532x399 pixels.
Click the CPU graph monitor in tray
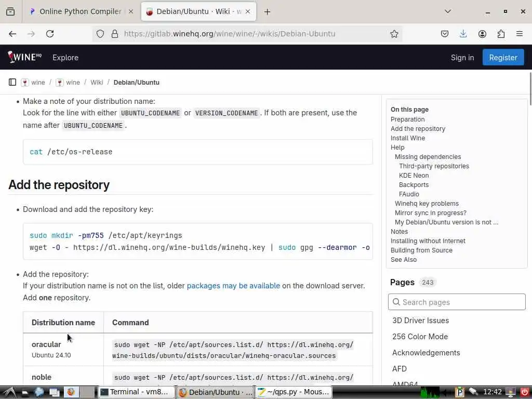[x=430, y=392]
